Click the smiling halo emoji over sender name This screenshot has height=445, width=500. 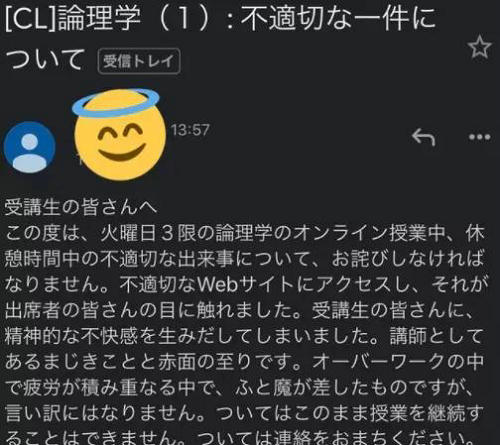click(119, 133)
